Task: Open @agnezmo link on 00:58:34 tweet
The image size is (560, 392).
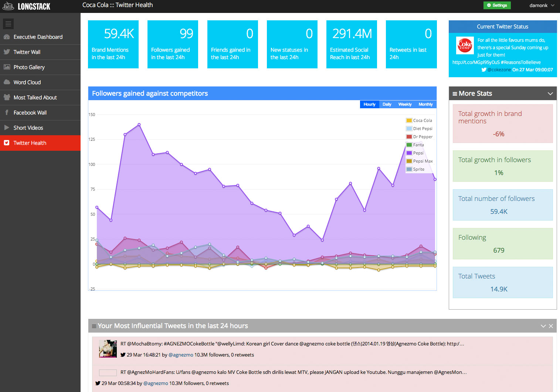Action: 156,384
